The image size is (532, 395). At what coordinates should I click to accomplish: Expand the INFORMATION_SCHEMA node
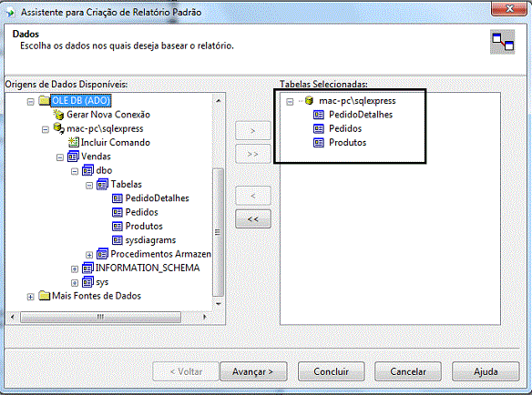pyautogui.click(x=75, y=268)
